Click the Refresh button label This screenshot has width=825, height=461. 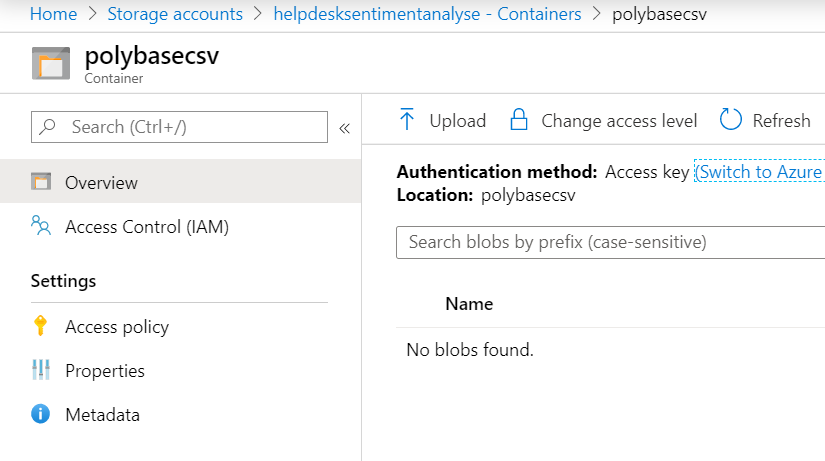tap(781, 121)
